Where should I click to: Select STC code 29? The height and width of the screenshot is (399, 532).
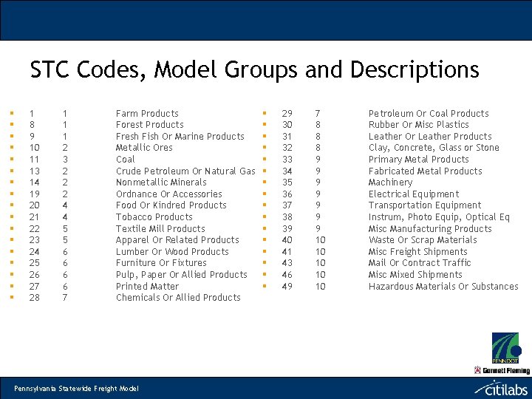click(x=287, y=113)
